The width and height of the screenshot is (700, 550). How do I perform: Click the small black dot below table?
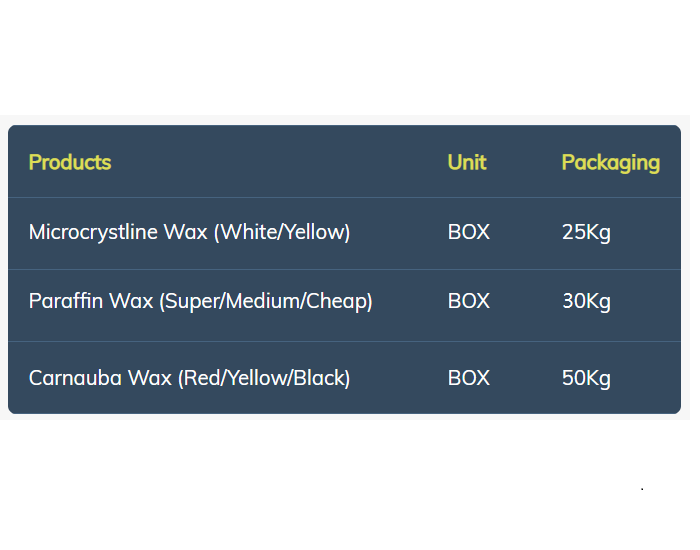point(642,489)
